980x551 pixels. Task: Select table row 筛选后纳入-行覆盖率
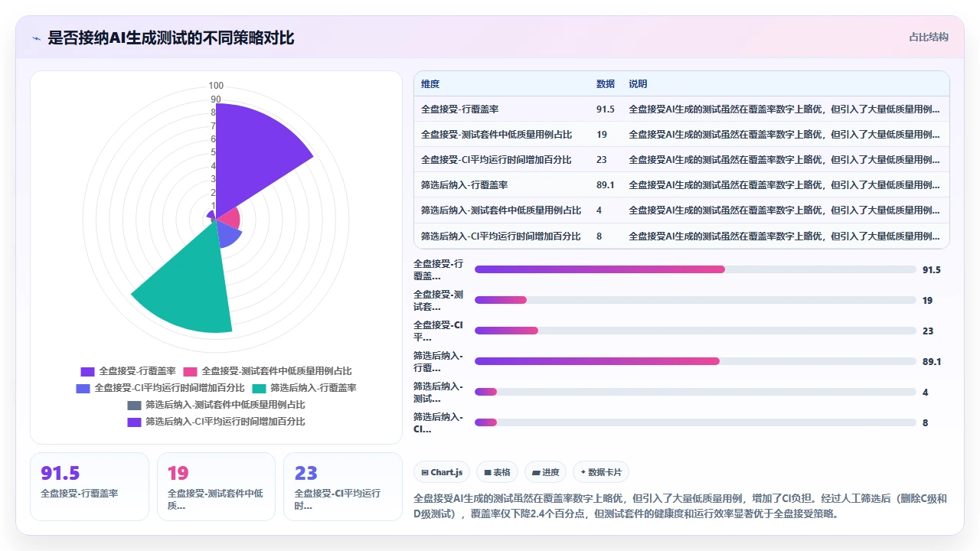[x=681, y=185]
